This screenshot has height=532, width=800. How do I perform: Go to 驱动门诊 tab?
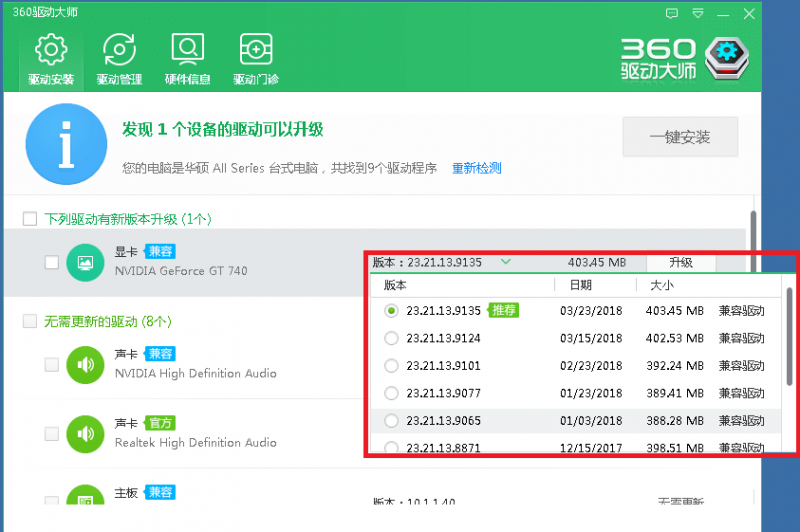click(256, 60)
